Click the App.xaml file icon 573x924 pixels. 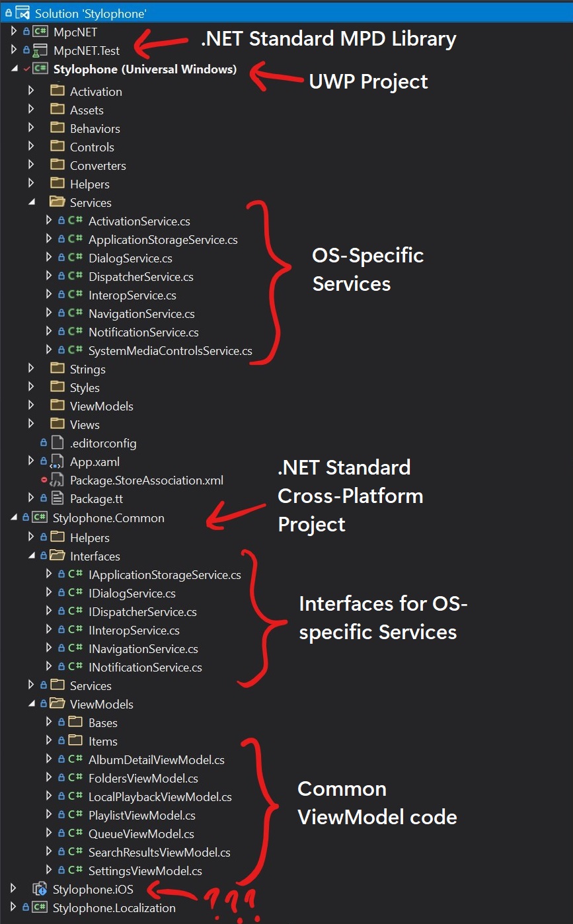pyautogui.click(x=57, y=461)
